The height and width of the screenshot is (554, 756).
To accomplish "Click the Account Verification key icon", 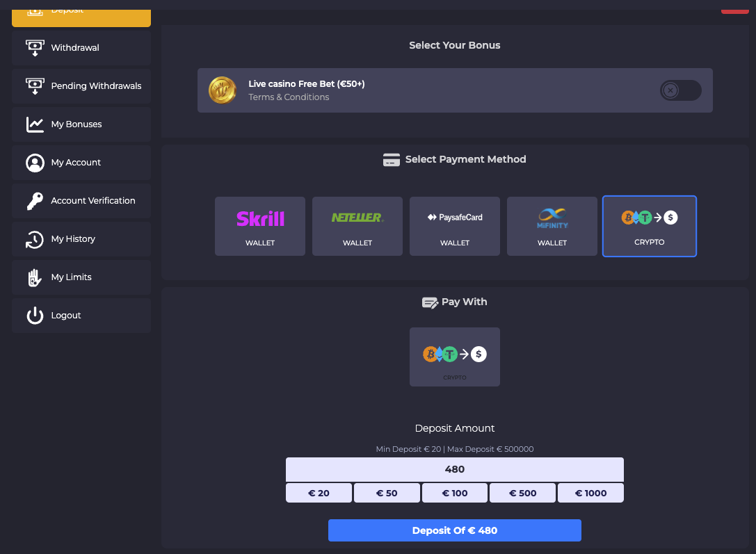I will point(35,201).
